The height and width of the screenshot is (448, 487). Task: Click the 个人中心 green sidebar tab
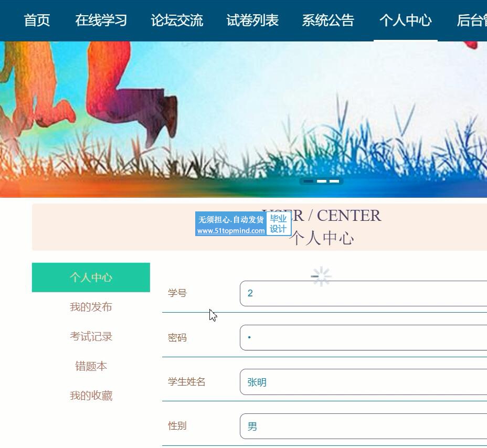[x=91, y=277]
